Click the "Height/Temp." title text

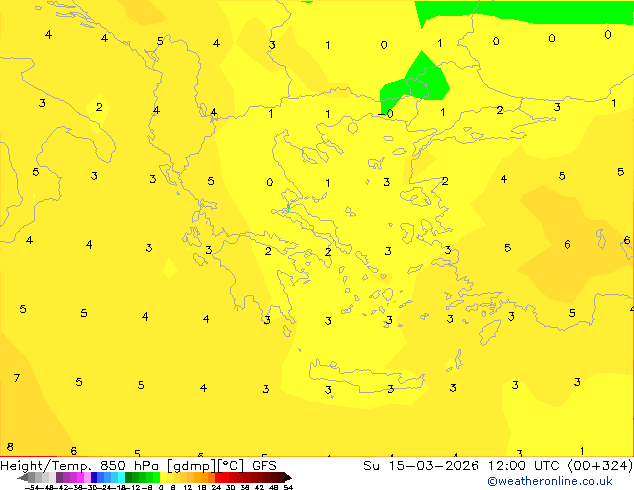tap(46, 466)
